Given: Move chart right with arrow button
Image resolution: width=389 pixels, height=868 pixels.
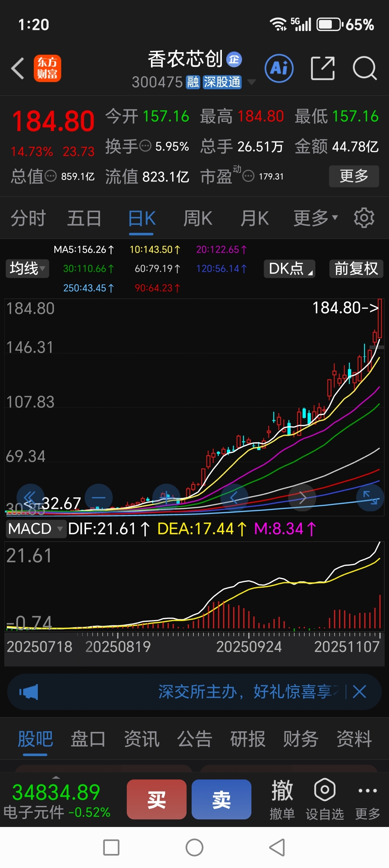Looking at the screenshot, I should point(302,497).
